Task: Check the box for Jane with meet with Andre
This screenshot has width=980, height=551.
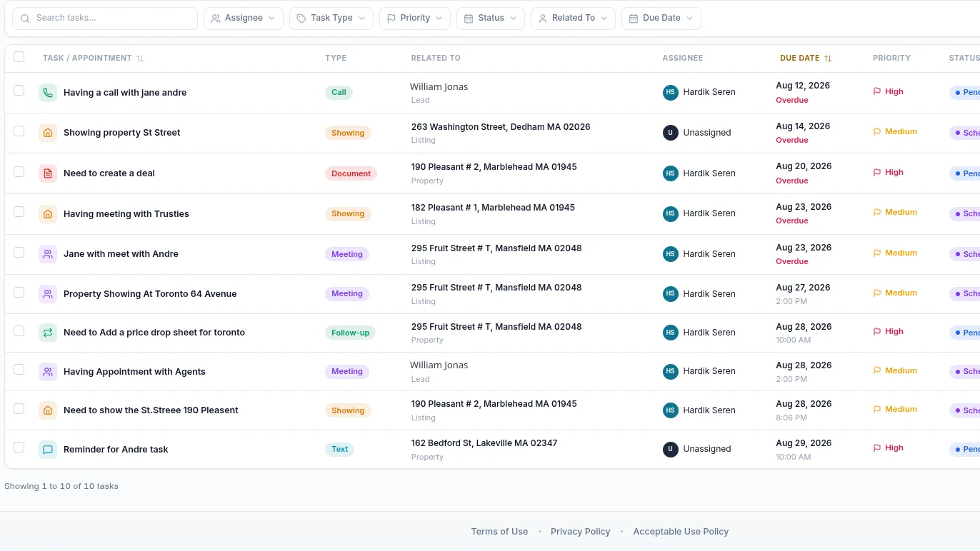Action: pyautogui.click(x=19, y=253)
